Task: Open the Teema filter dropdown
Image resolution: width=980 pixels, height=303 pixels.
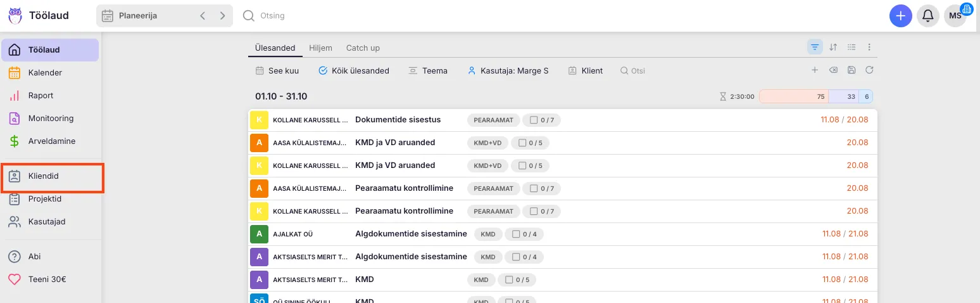Action: click(428, 71)
